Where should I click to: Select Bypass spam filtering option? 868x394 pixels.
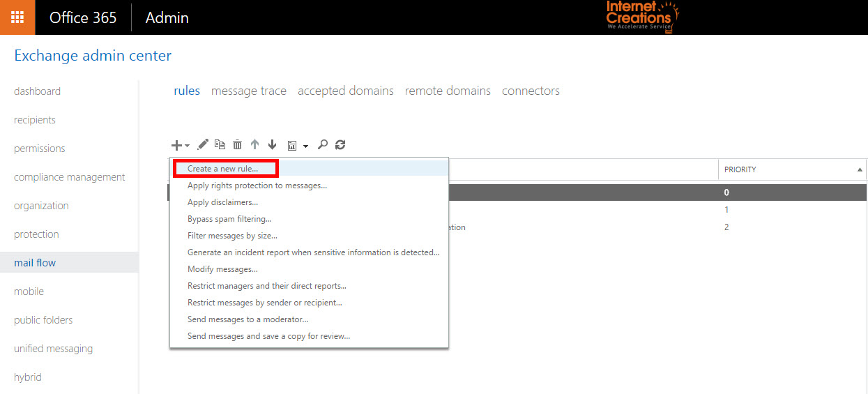(x=309, y=219)
